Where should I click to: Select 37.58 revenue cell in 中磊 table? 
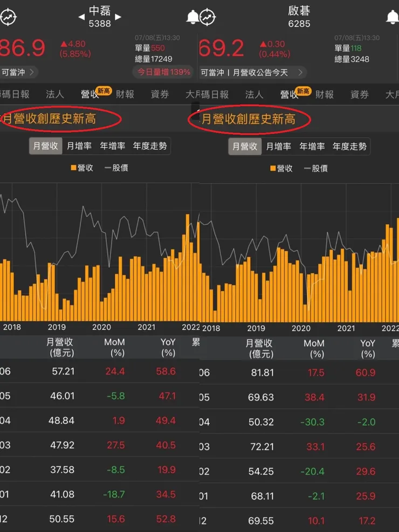[62, 470]
